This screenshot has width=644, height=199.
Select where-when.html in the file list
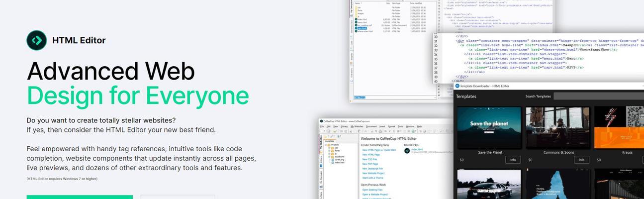point(365,31)
